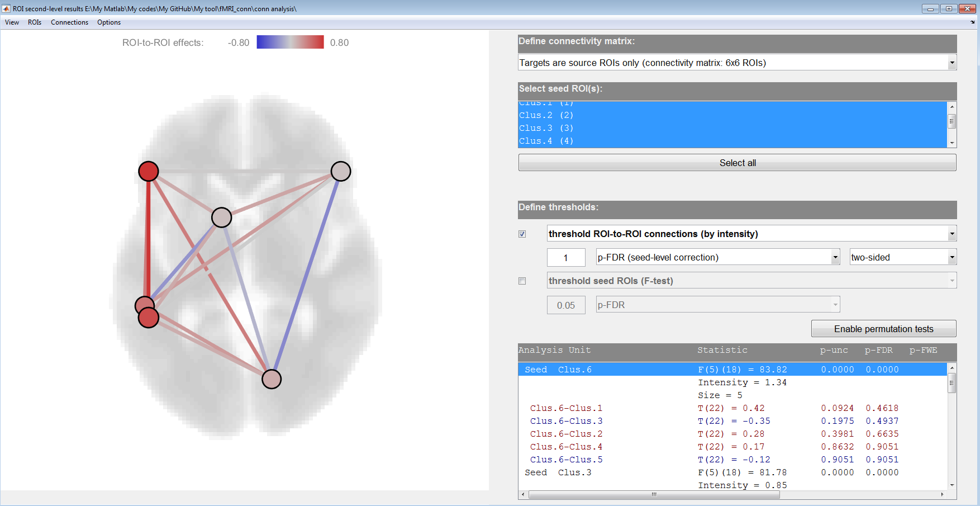Screen dimensions: 980x506
Task: Select Clus.3 in the seed ROI list
Action: 546,128
